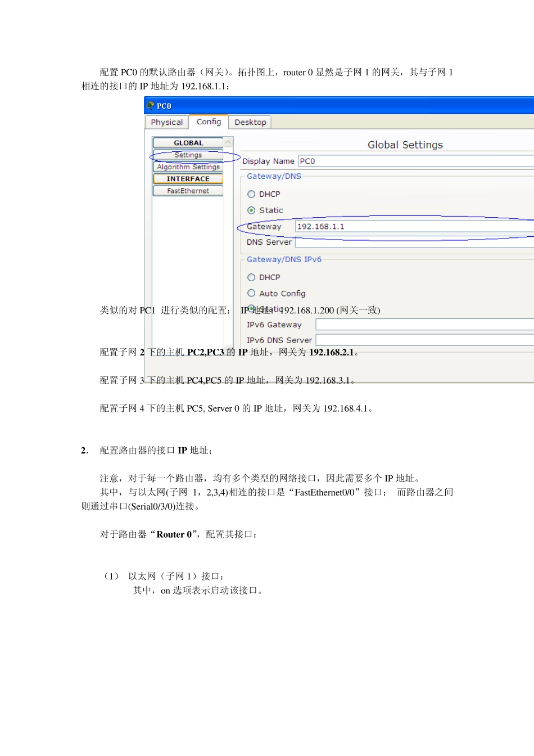Open Algorithm Settings
The width and height of the screenshot is (534, 756).
pos(188,167)
